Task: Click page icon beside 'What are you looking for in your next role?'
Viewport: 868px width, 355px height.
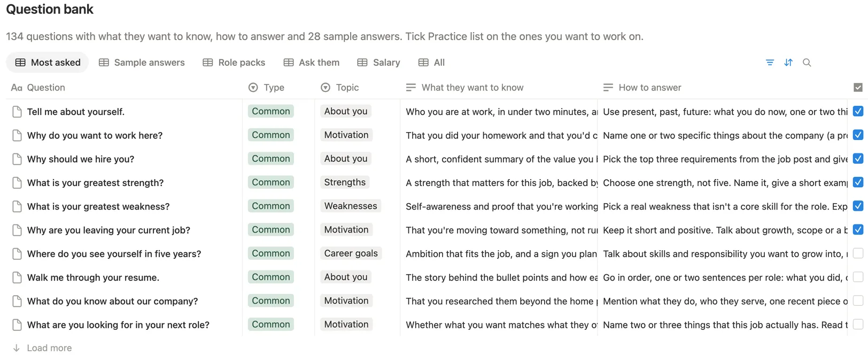Action: pos(17,325)
